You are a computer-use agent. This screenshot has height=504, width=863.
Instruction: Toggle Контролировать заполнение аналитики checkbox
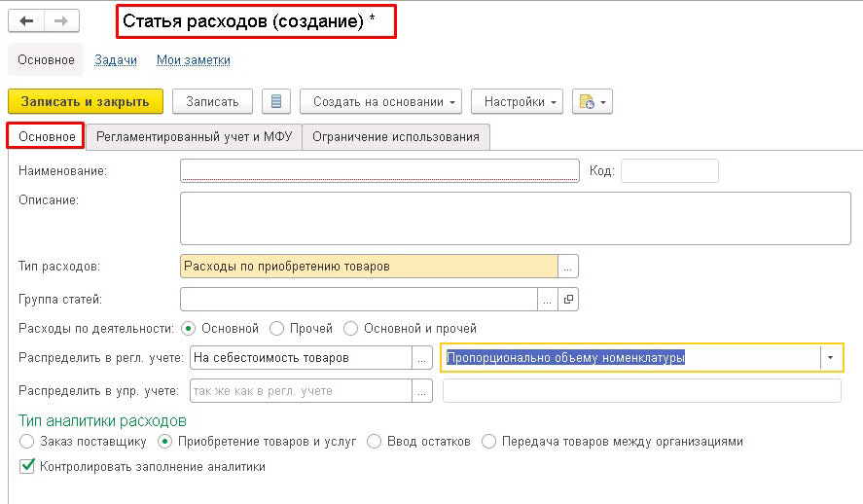(x=27, y=467)
